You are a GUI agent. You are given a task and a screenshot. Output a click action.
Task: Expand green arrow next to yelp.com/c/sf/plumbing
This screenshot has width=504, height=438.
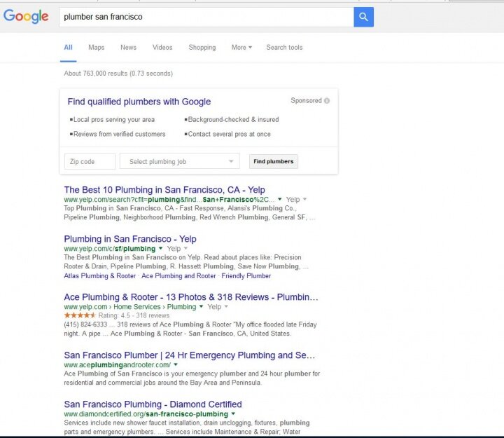pyautogui.click(x=160, y=249)
